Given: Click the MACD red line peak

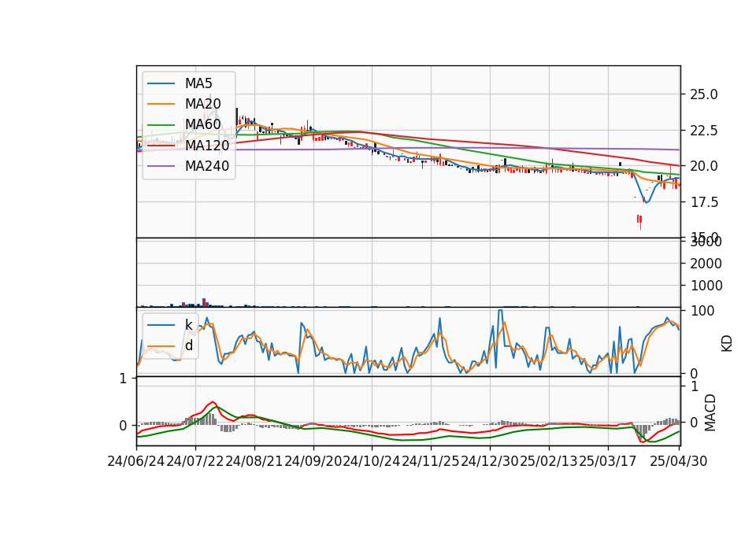Looking at the screenshot, I should 213,402.
